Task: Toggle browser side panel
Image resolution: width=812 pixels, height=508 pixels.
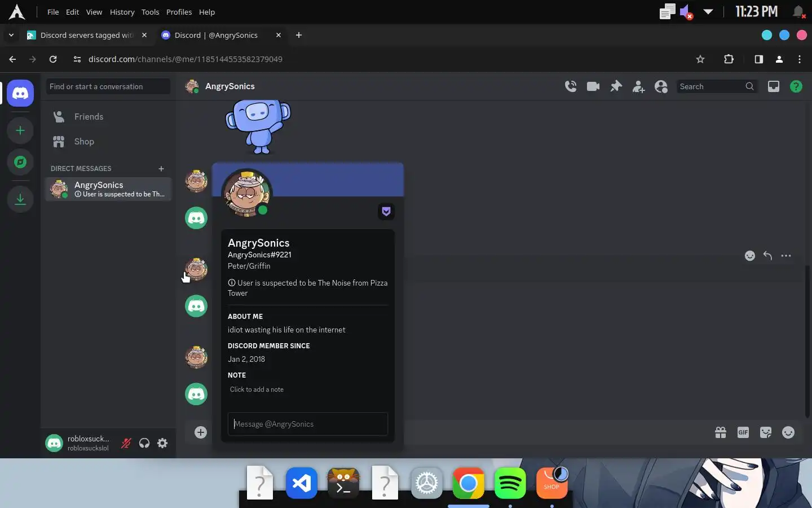Action: coord(759,59)
